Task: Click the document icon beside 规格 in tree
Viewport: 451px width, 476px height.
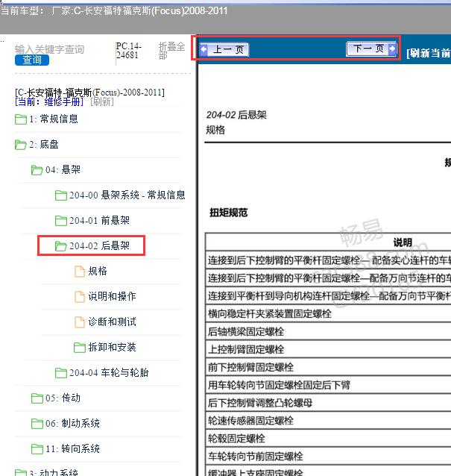Action: (80, 272)
